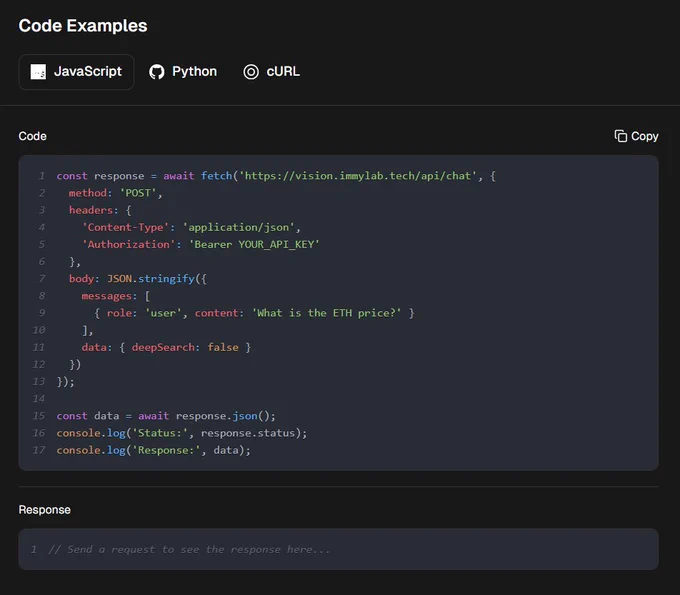The height and width of the screenshot is (595, 680).
Task: Click the GitHub-style icon beside Python
Action: (157, 72)
